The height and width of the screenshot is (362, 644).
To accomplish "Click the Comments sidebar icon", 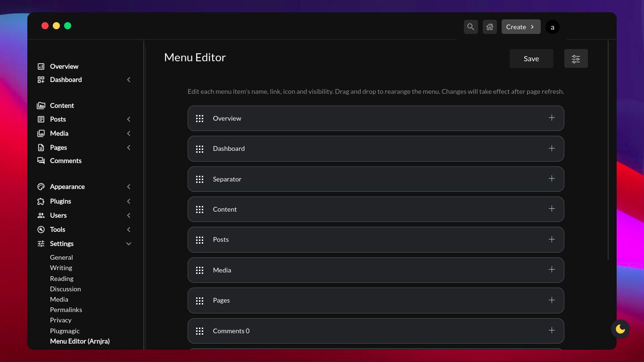I will pyautogui.click(x=41, y=161).
